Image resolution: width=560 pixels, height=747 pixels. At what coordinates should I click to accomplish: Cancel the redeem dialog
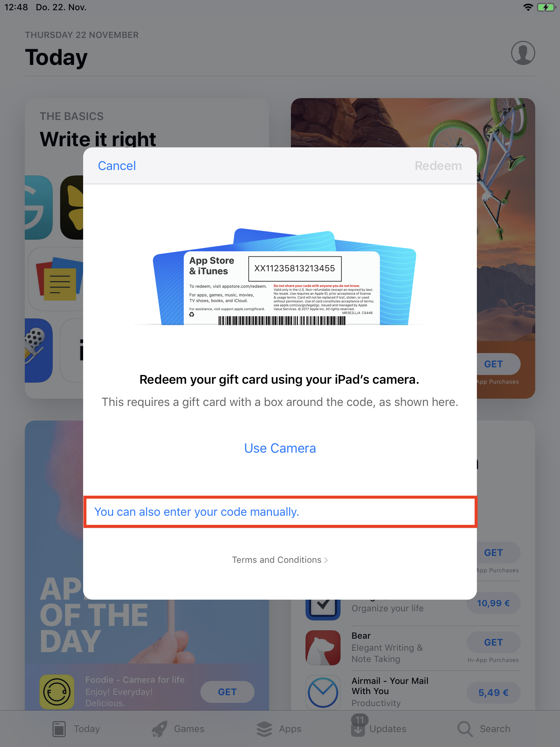[x=117, y=166]
